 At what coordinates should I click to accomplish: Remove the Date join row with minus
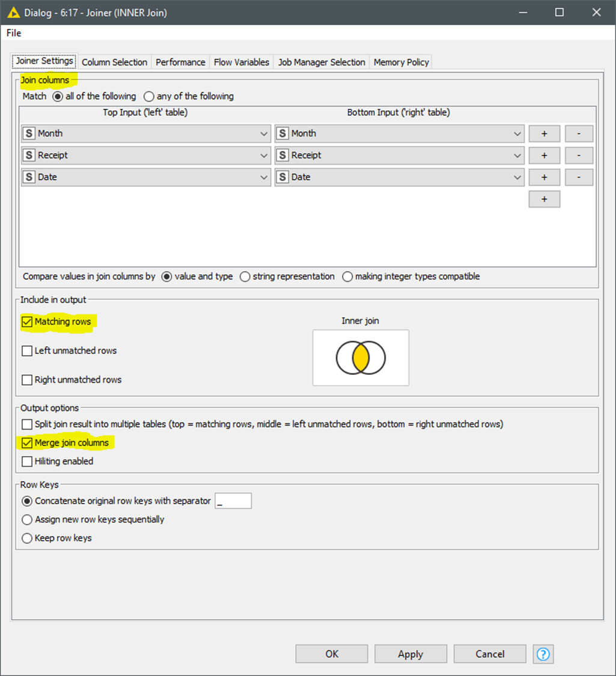coord(579,177)
